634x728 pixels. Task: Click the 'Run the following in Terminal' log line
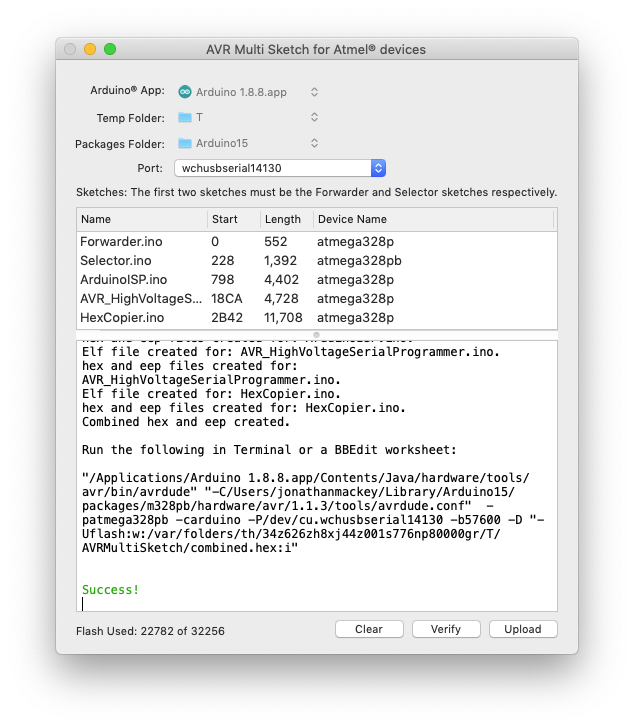point(269,450)
